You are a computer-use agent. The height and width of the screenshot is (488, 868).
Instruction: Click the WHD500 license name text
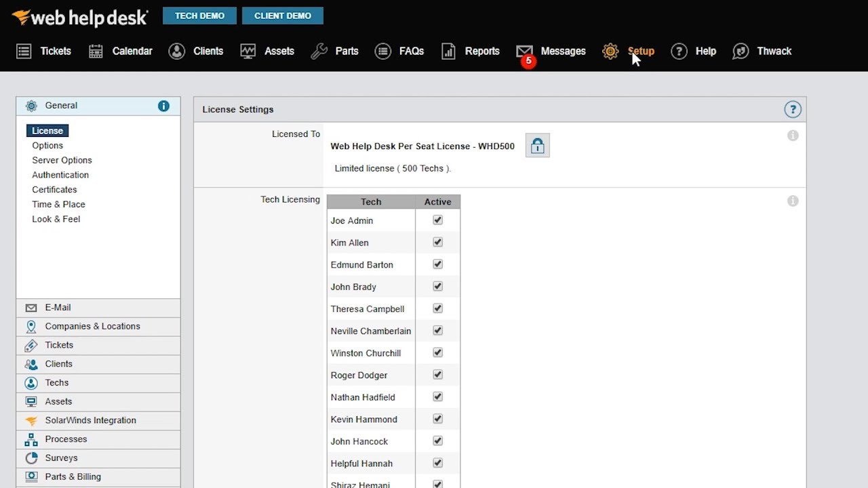coord(422,146)
